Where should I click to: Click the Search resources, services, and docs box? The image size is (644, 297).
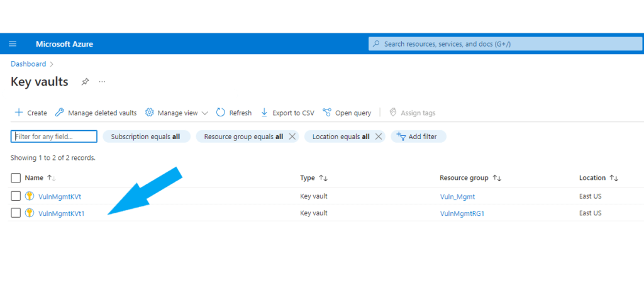point(505,43)
